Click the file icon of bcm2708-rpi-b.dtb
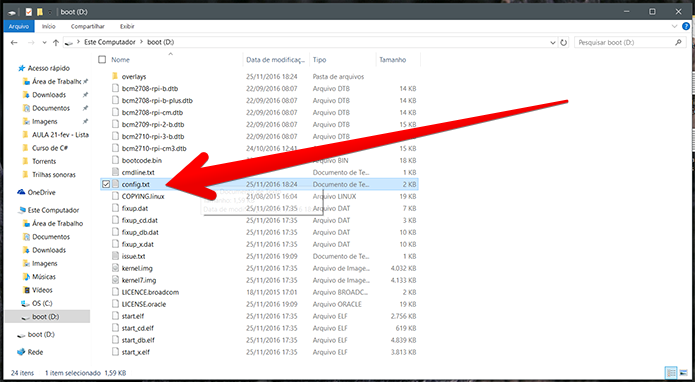The image size is (695, 382). click(x=115, y=88)
